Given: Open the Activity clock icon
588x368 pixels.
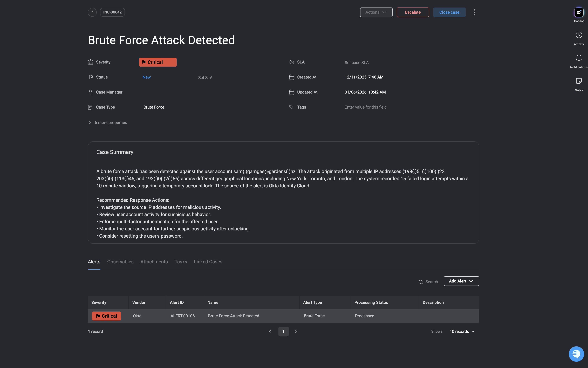Looking at the screenshot, I should coord(578,35).
